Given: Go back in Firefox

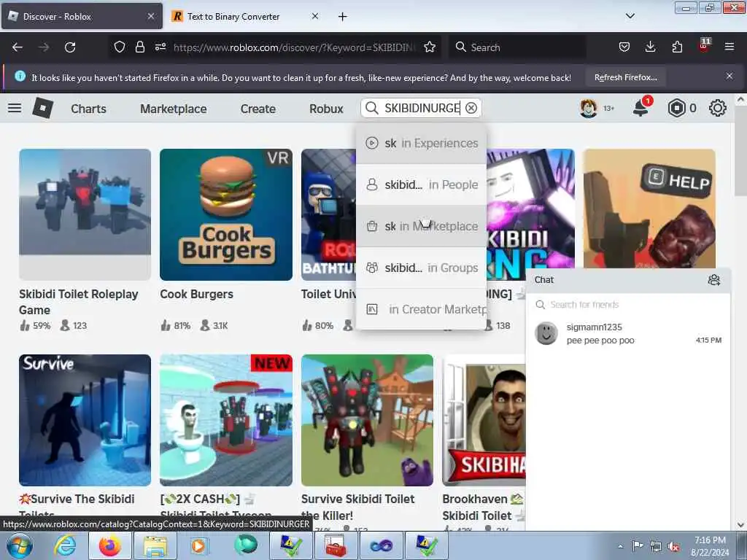Looking at the screenshot, I should pyautogui.click(x=18, y=47).
